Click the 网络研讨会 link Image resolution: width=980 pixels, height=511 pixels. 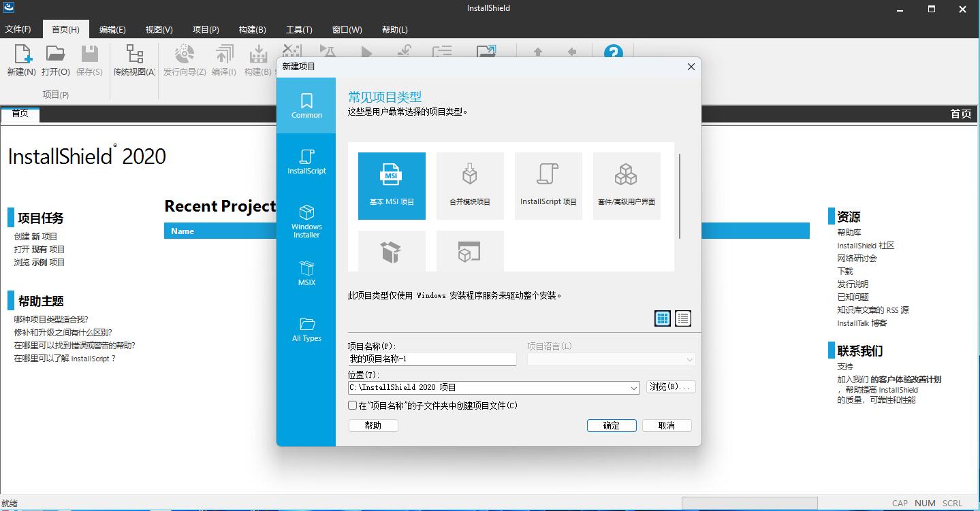point(857,259)
